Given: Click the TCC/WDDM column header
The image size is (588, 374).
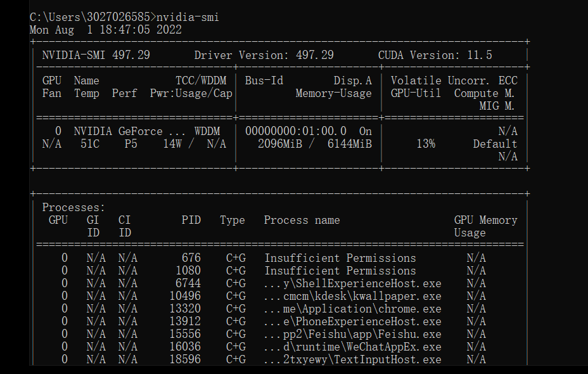Looking at the screenshot, I should coord(201,81).
